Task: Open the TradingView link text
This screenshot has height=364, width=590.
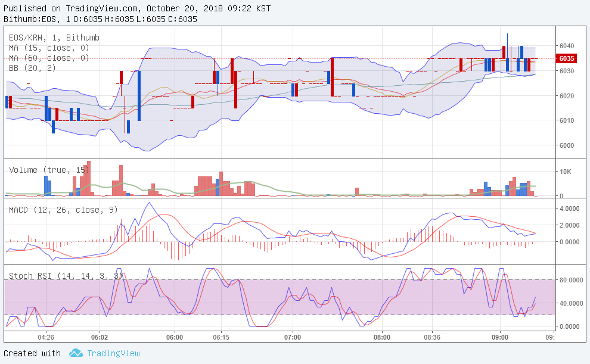Action: 113,353
